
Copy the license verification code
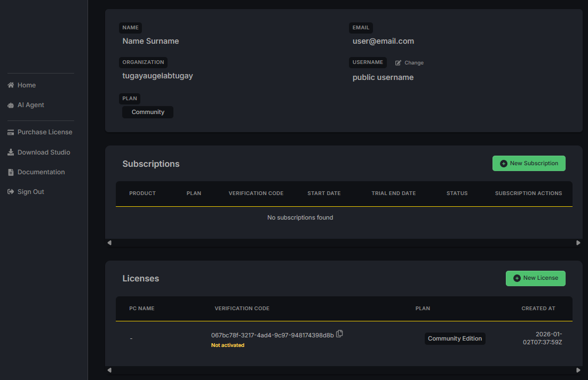point(339,334)
